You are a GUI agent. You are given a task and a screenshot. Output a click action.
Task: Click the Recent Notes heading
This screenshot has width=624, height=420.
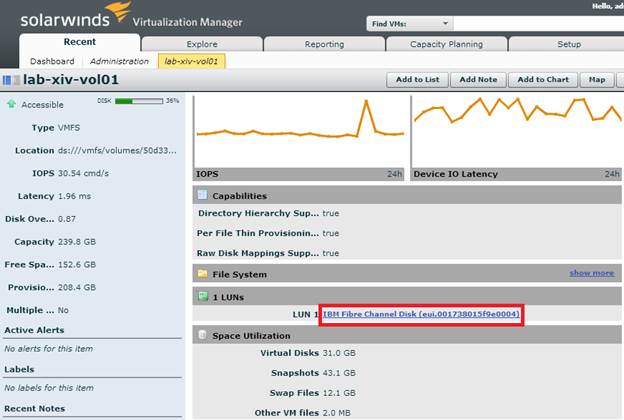[x=35, y=408]
